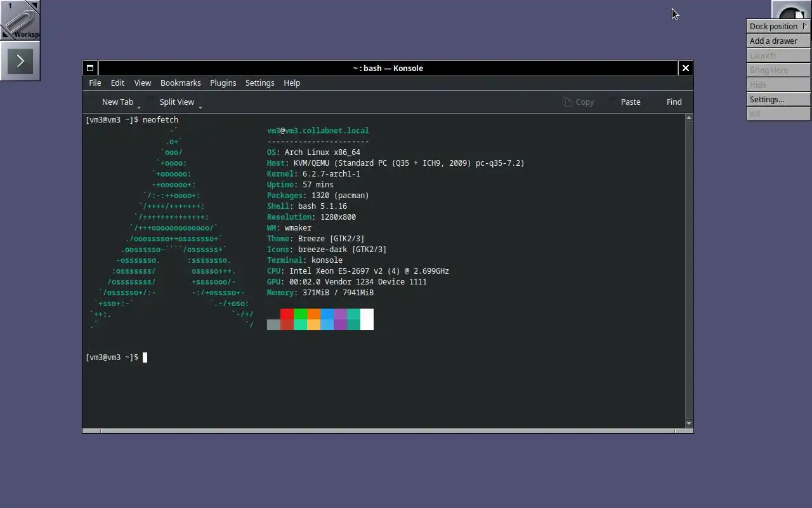Select Bring Here in the dock menu
Screen dimensions: 812x508
click(x=778, y=70)
